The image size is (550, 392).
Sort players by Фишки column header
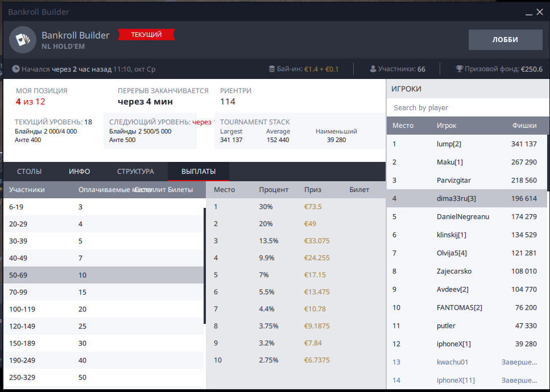[x=524, y=126]
